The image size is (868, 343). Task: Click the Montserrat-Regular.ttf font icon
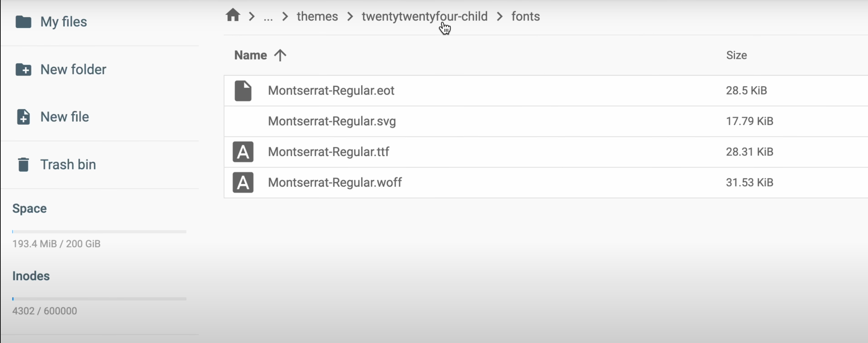click(x=243, y=152)
